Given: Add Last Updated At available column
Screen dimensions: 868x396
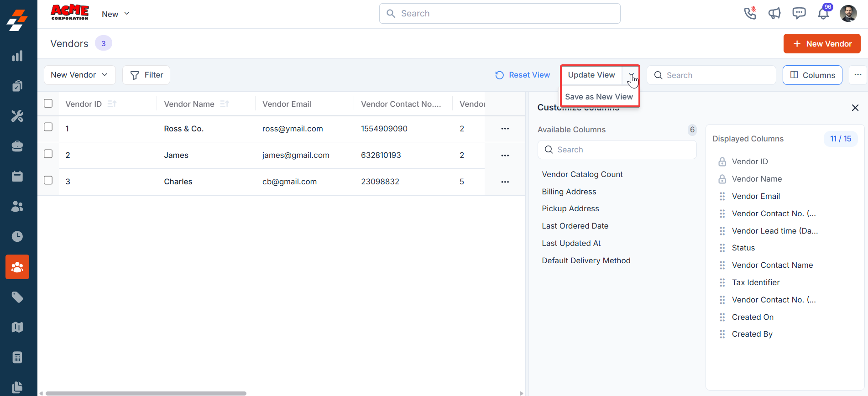Looking at the screenshot, I should pos(571,243).
